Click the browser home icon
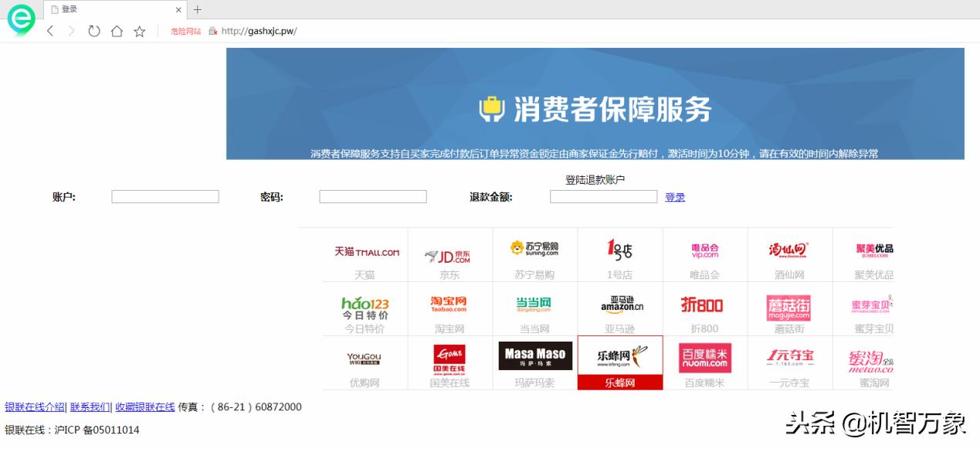Viewport: 980px width, 449px height. pyautogui.click(x=116, y=31)
